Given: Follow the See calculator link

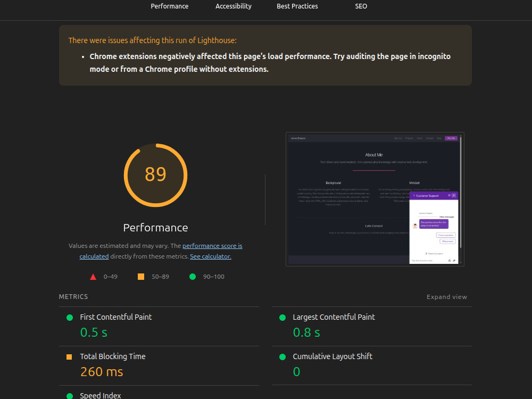Looking at the screenshot, I should [210, 256].
